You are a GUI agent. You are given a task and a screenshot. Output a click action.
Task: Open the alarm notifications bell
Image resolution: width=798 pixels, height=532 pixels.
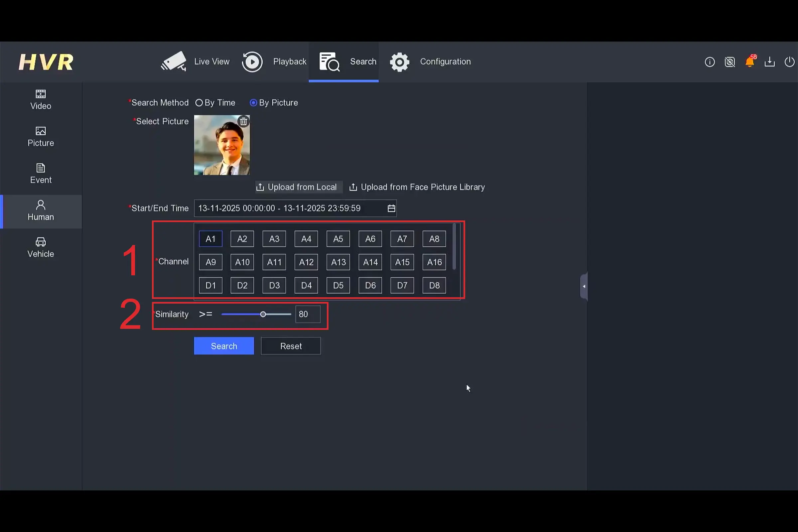click(749, 62)
